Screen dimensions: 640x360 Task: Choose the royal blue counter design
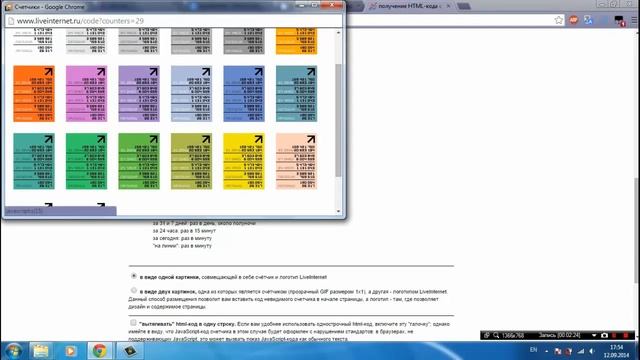click(244, 93)
